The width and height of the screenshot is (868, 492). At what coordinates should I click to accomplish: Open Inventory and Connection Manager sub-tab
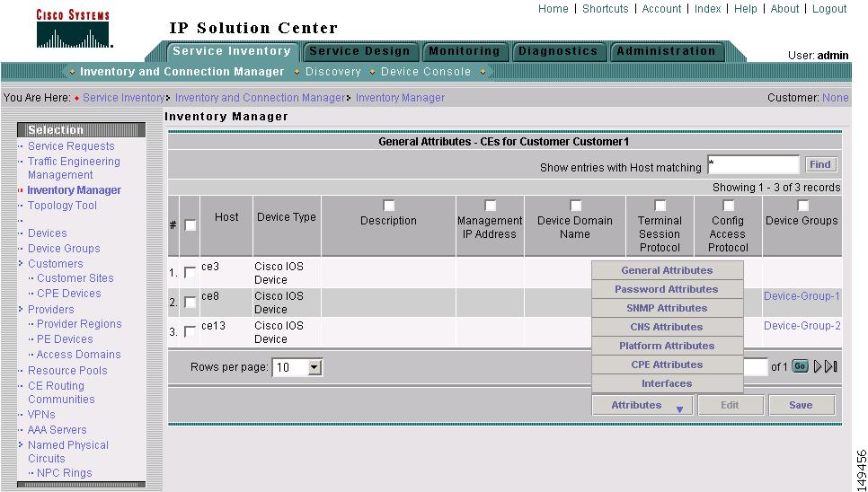tap(182, 72)
